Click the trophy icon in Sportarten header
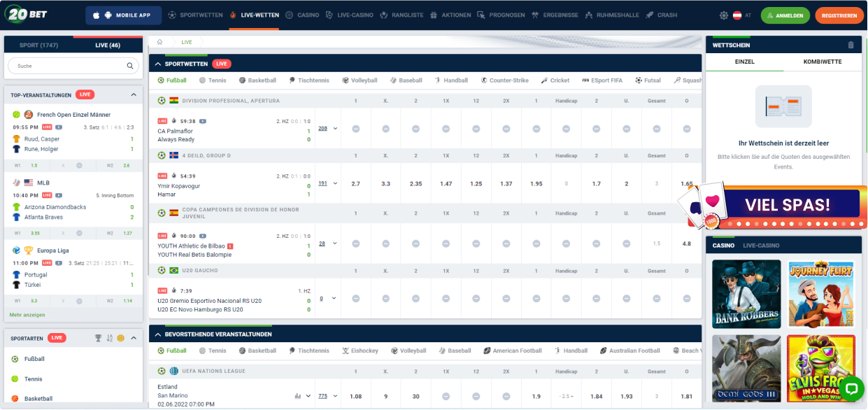The image size is (868, 410). point(99,338)
